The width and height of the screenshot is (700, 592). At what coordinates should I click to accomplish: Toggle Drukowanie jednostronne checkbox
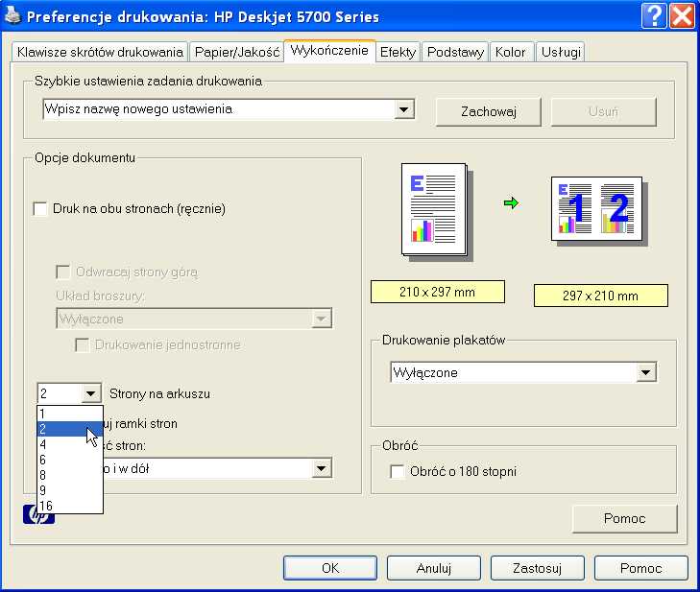tap(82, 344)
